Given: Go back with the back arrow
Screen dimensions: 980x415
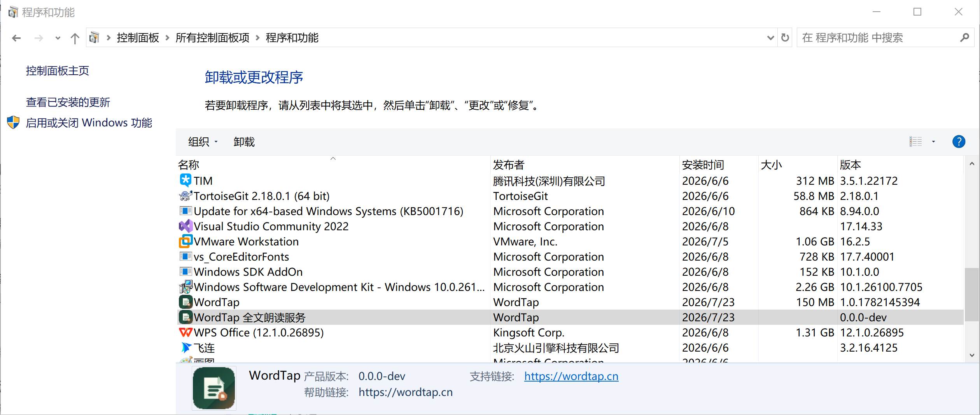Looking at the screenshot, I should 16,38.
